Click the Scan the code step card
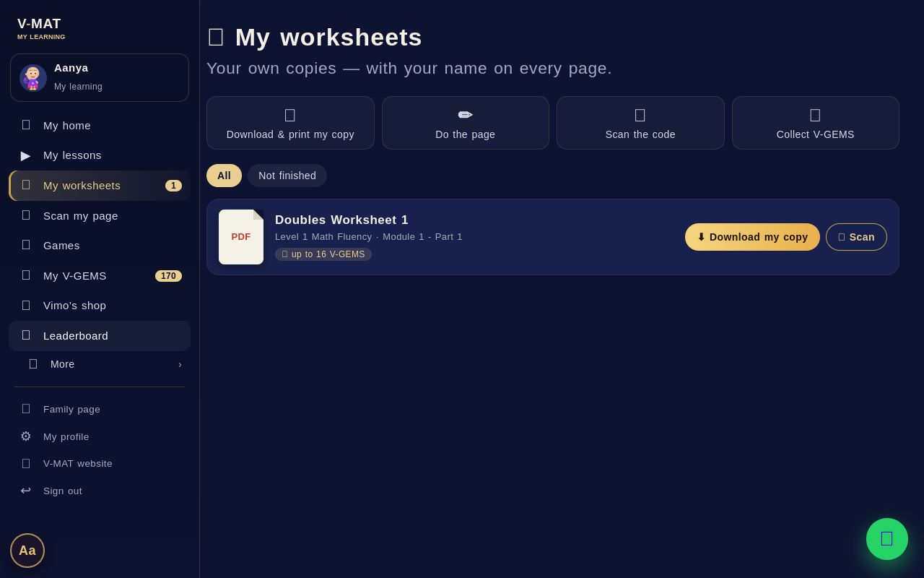Viewport: 924px width, 578px height. click(x=640, y=123)
